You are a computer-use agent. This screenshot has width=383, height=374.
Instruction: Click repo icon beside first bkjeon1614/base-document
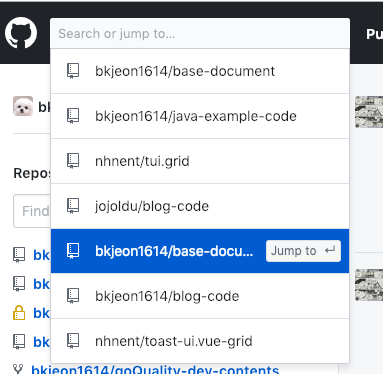tap(73, 71)
